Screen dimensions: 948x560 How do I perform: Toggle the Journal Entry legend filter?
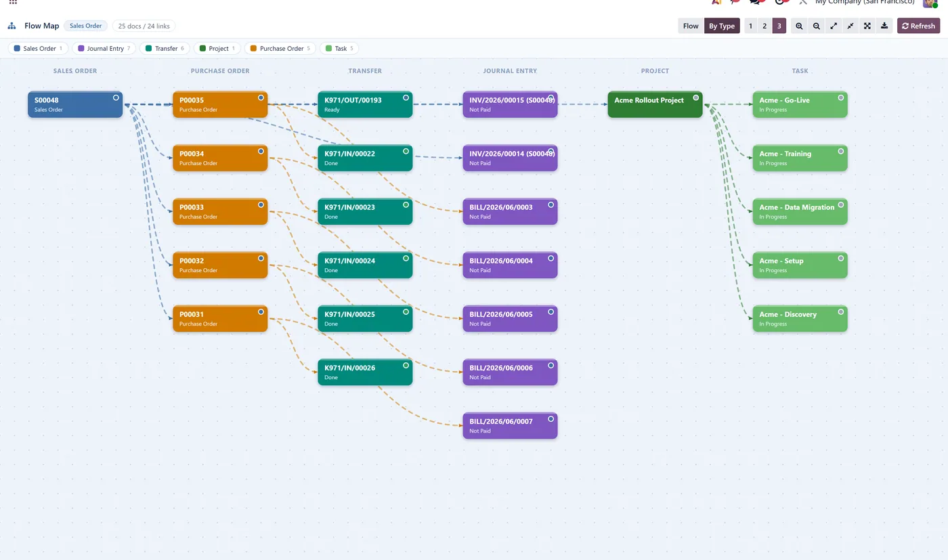pos(104,48)
